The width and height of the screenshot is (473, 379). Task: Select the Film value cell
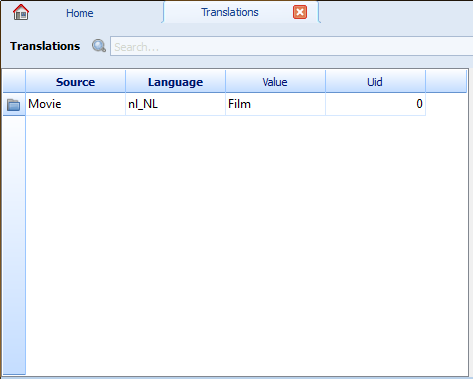click(275, 104)
